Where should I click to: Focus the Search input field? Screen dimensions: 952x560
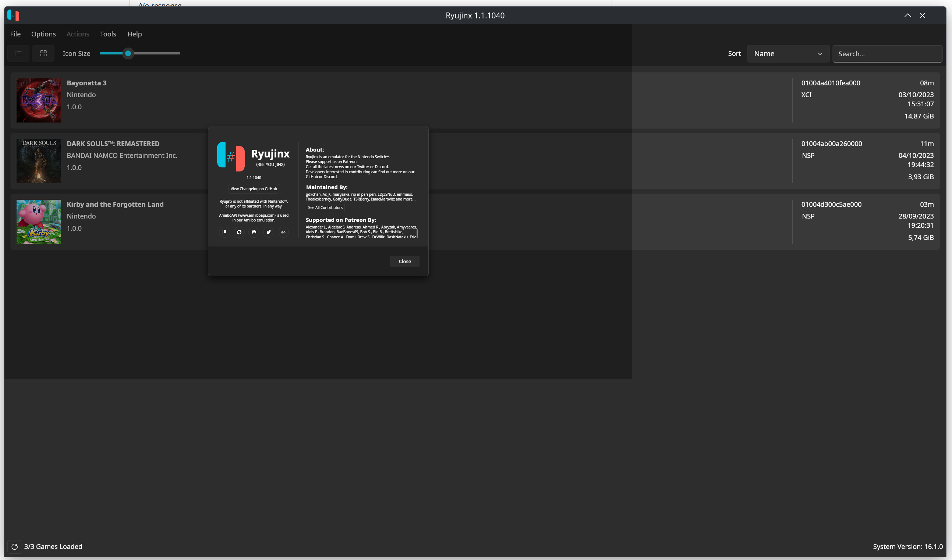coord(886,54)
